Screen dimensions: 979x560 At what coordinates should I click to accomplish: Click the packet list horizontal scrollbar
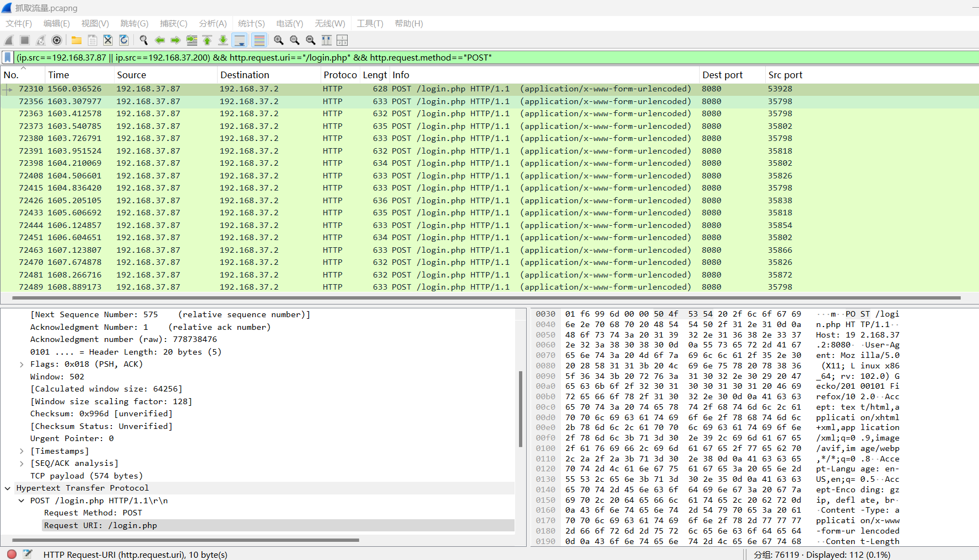coord(486,298)
